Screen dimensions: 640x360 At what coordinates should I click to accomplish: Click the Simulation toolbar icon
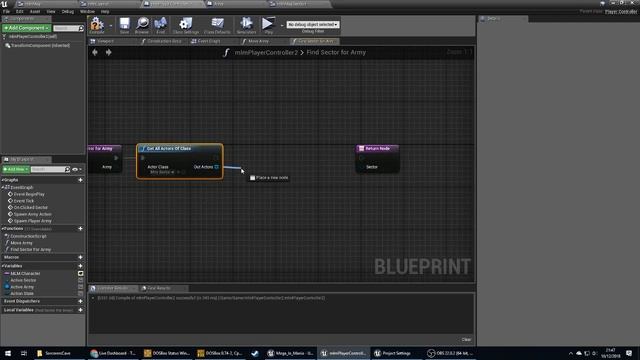[x=246, y=24]
